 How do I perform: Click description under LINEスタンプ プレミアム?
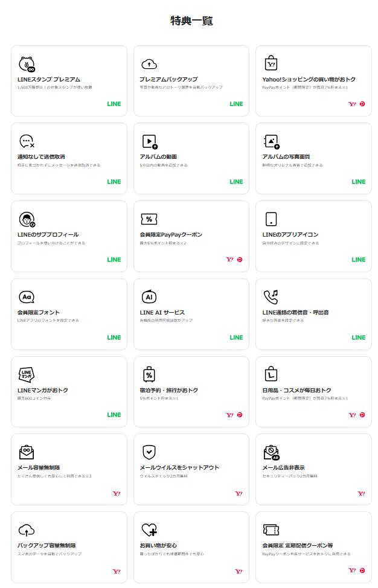click(55, 88)
